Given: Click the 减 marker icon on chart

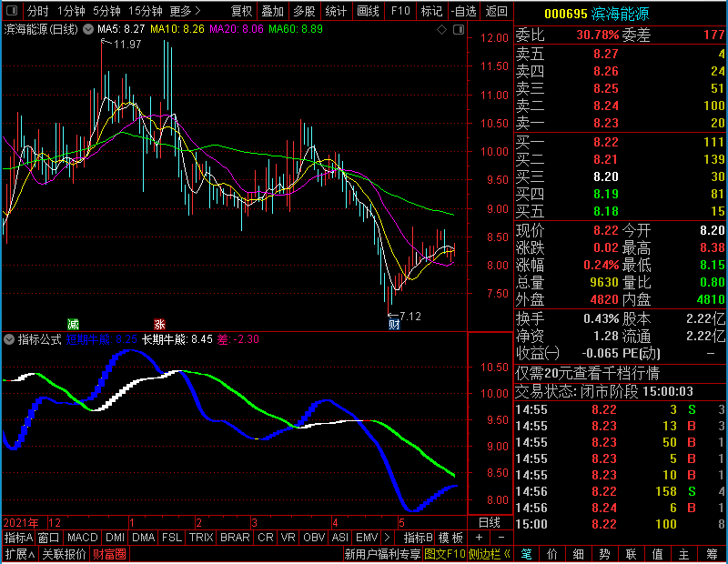Looking at the screenshot, I should pos(73,324).
